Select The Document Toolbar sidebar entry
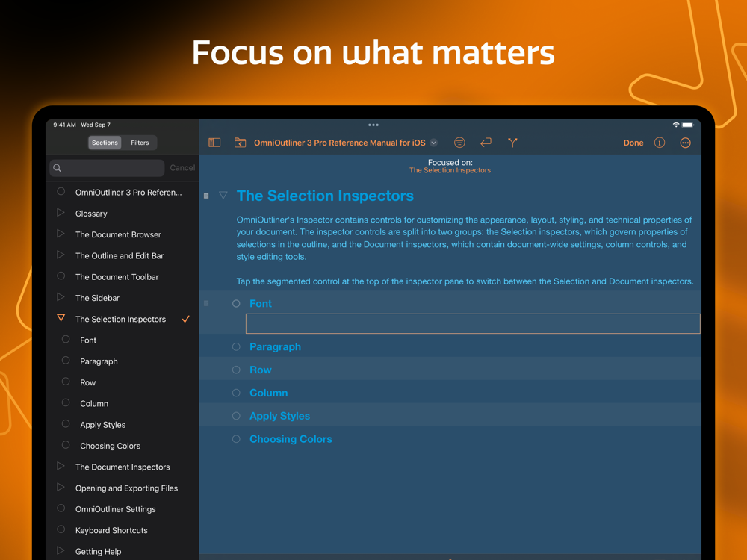Screen dimensions: 747x560 tap(117, 277)
